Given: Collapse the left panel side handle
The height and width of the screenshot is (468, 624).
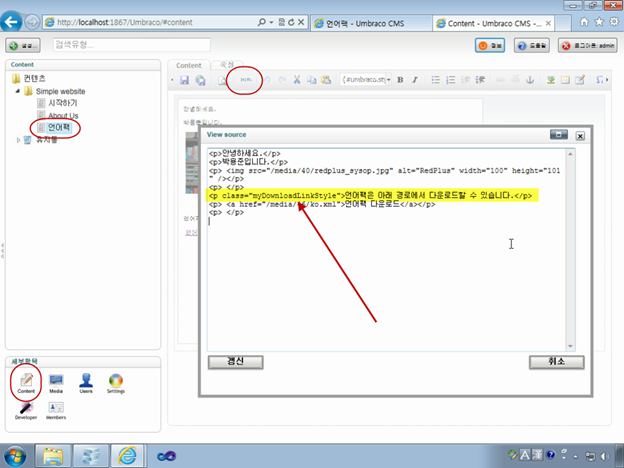Looking at the screenshot, I should (x=2, y=251).
